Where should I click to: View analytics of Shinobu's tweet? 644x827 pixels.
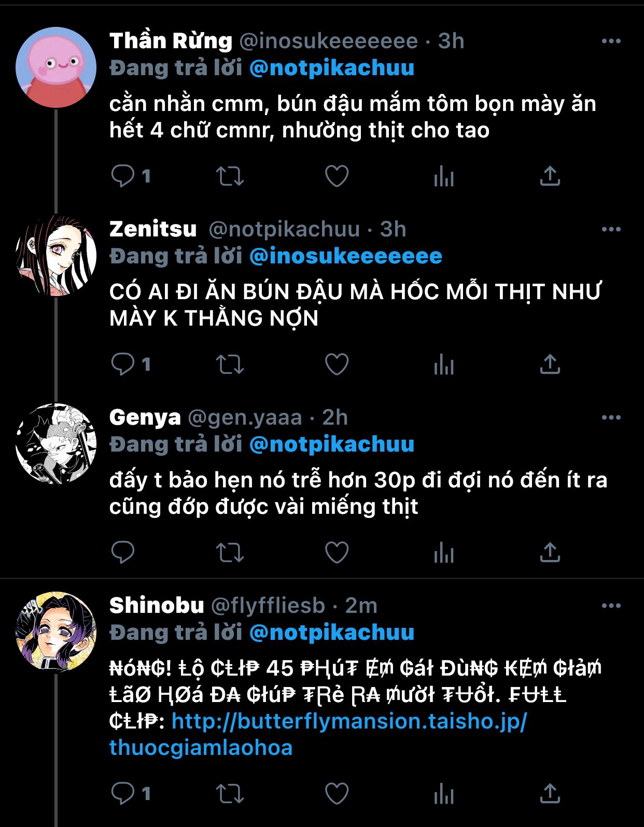[x=443, y=794]
